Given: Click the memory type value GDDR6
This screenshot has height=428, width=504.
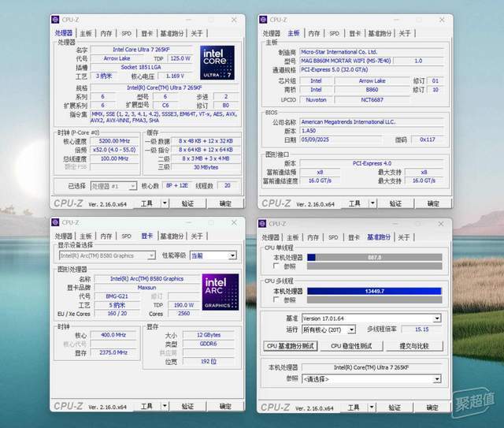Looking at the screenshot, I should point(209,344).
